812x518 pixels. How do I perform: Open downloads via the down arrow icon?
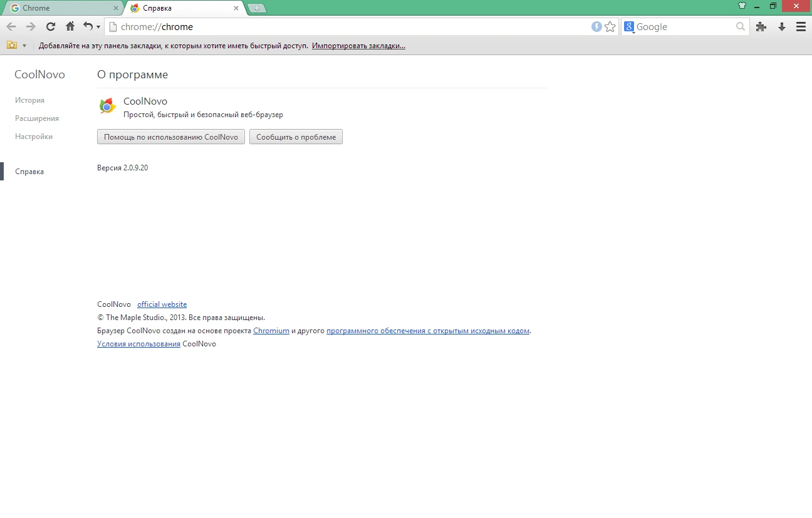(782, 27)
